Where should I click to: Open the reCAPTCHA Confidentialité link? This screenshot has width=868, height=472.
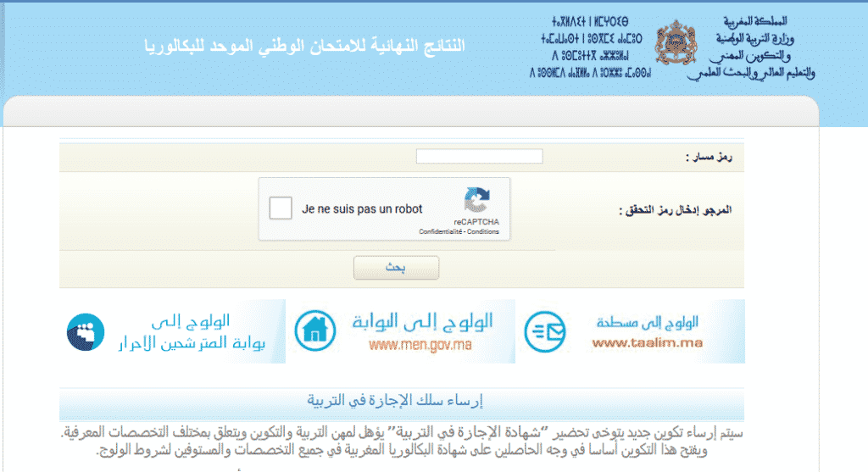click(441, 232)
